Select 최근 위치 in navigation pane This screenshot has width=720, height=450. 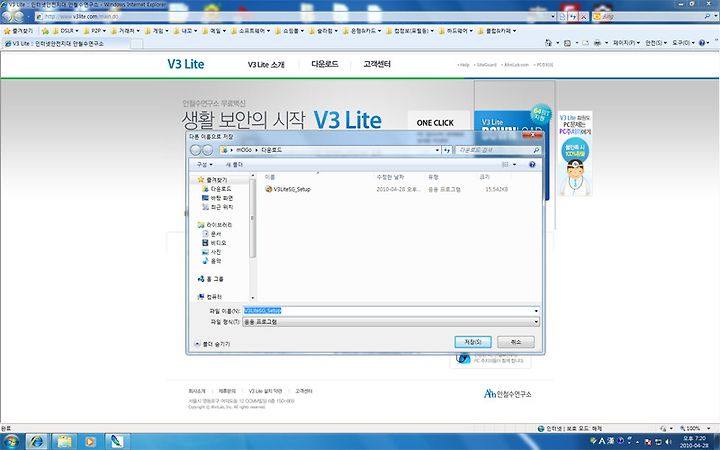[x=218, y=207]
